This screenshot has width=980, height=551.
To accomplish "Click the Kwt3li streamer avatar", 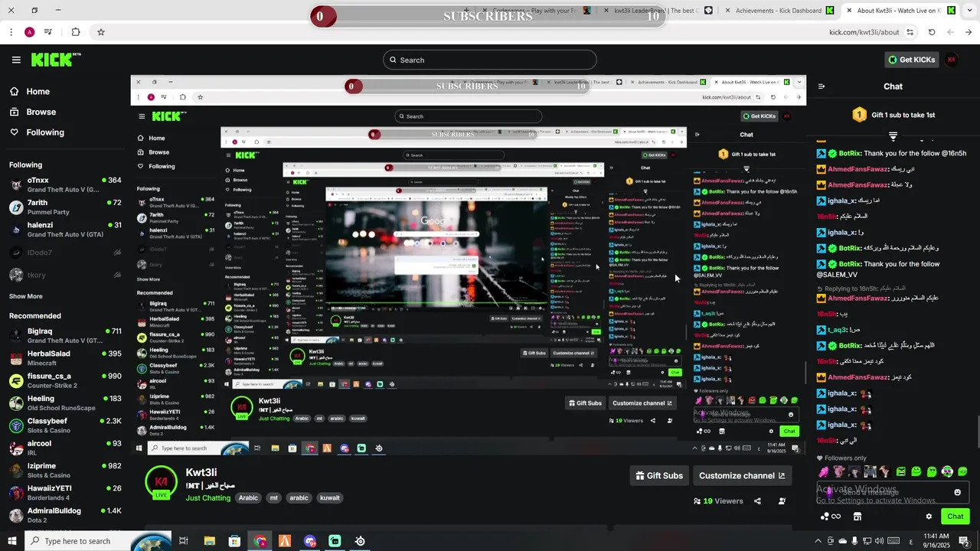I will coord(162,482).
